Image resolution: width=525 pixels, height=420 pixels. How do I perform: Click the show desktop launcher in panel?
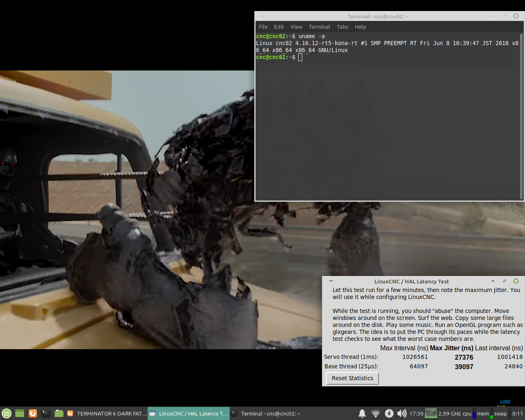20,413
